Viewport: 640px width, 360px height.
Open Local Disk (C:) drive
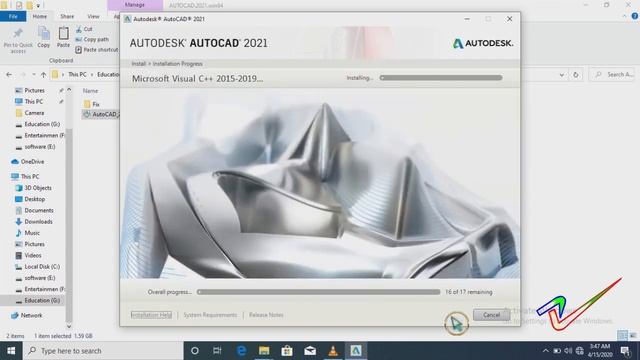pyautogui.click(x=42, y=267)
